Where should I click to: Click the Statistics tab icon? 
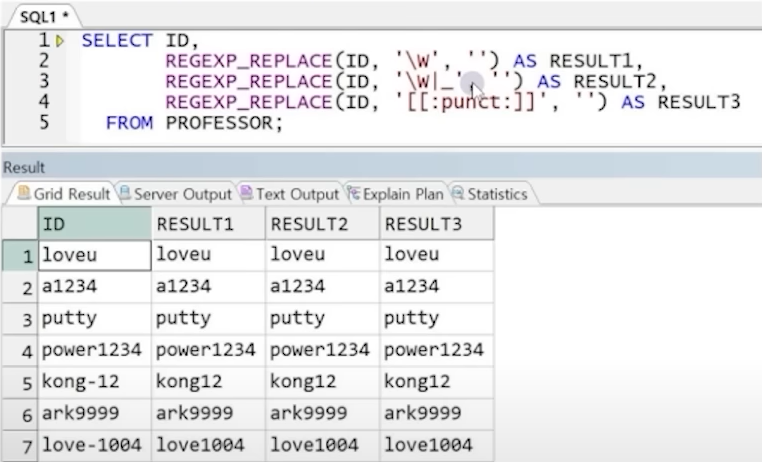pos(458,193)
